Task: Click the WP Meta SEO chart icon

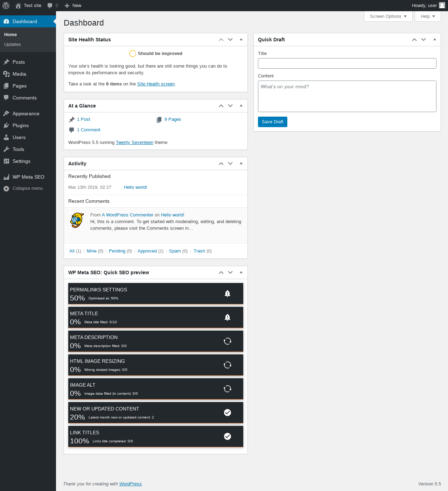Action: click(6, 177)
